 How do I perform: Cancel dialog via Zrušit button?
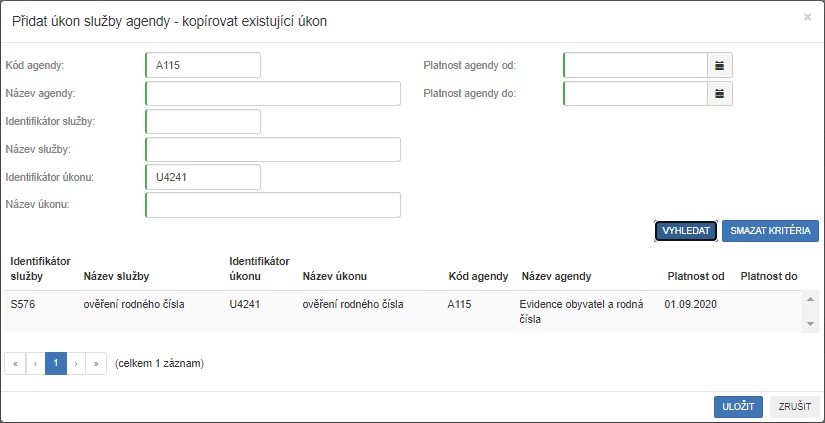[x=795, y=407]
